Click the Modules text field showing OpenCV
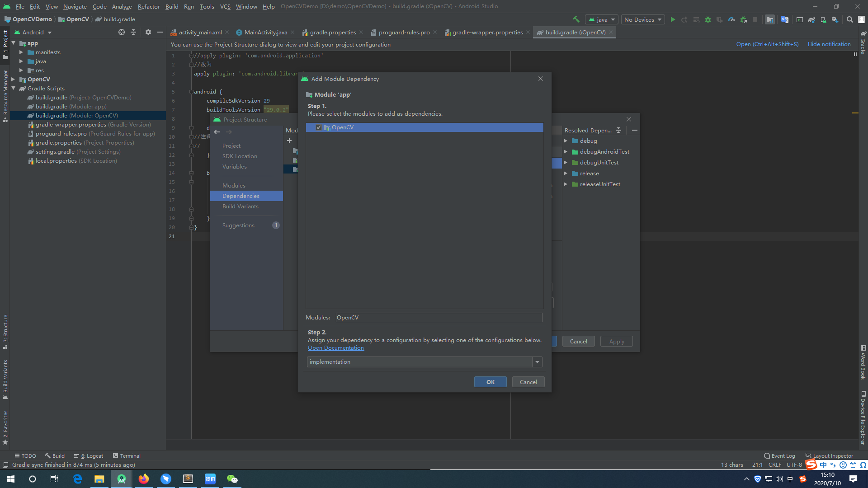 tap(438, 317)
